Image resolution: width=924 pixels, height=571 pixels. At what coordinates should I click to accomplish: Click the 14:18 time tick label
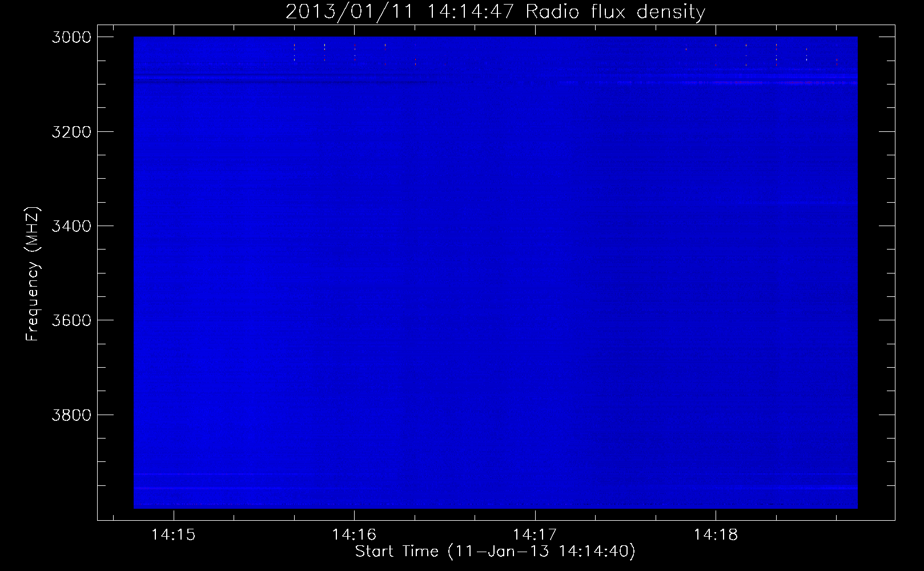click(716, 535)
